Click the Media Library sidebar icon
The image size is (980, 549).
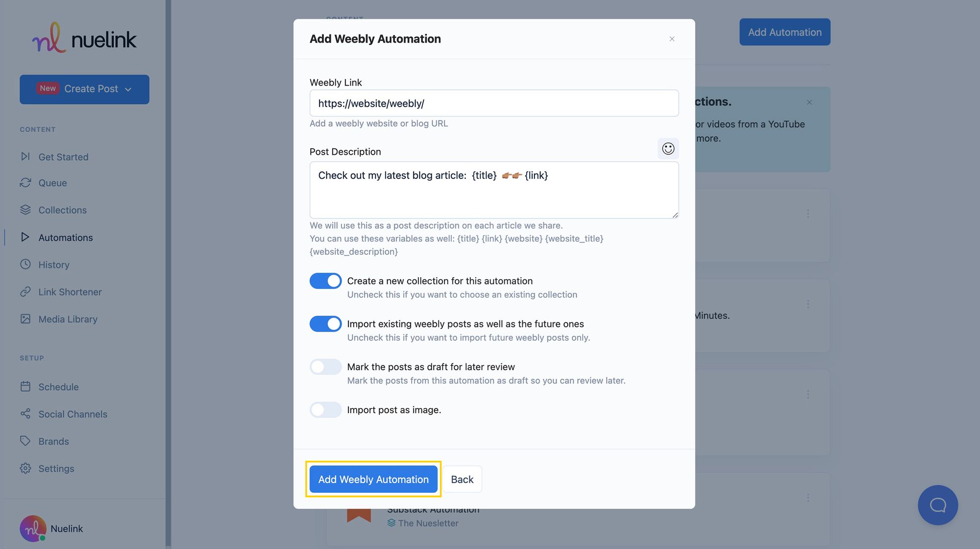pos(24,318)
